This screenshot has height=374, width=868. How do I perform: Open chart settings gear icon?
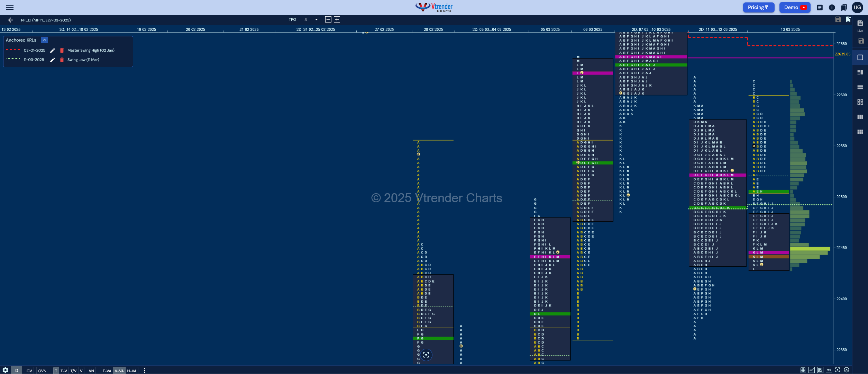coord(6,370)
